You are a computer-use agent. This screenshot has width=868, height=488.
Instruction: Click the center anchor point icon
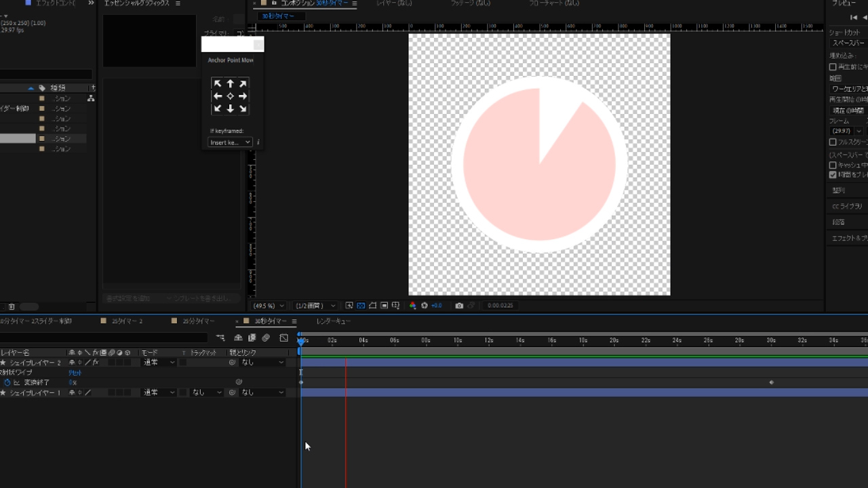pyautogui.click(x=230, y=96)
